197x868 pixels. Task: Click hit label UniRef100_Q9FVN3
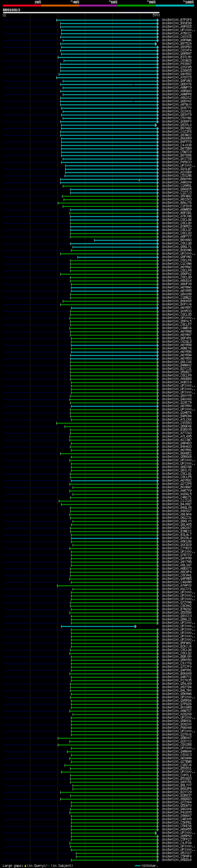177,257
